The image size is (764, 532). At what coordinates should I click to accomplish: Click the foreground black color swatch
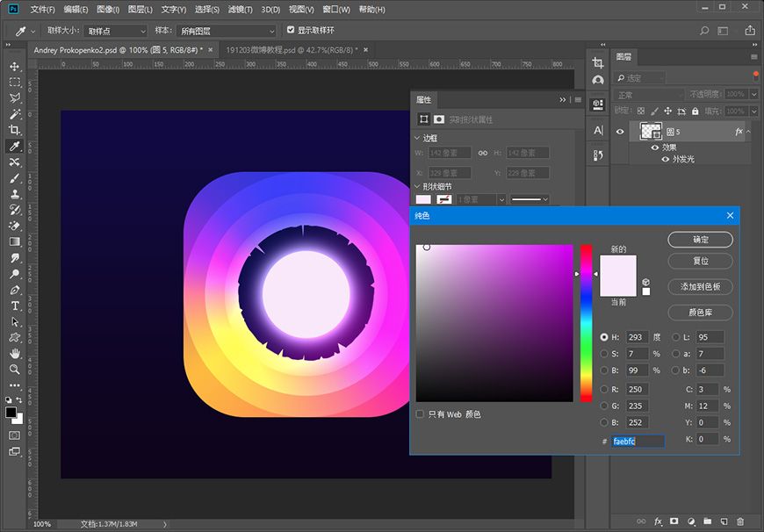[11, 412]
